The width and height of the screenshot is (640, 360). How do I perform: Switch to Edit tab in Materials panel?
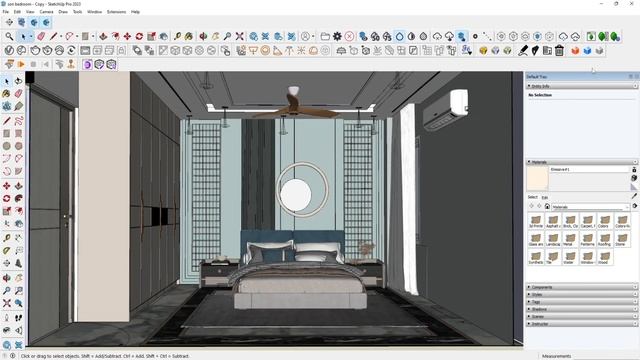tap(544, 197)
